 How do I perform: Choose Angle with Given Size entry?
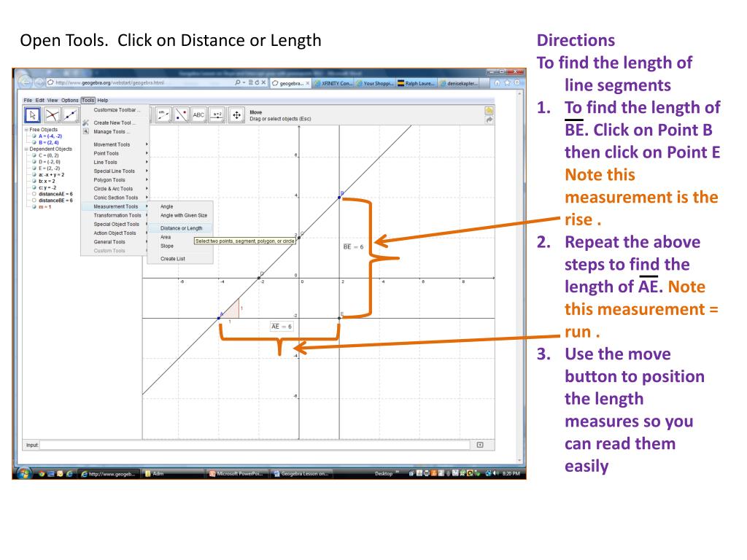179,216
